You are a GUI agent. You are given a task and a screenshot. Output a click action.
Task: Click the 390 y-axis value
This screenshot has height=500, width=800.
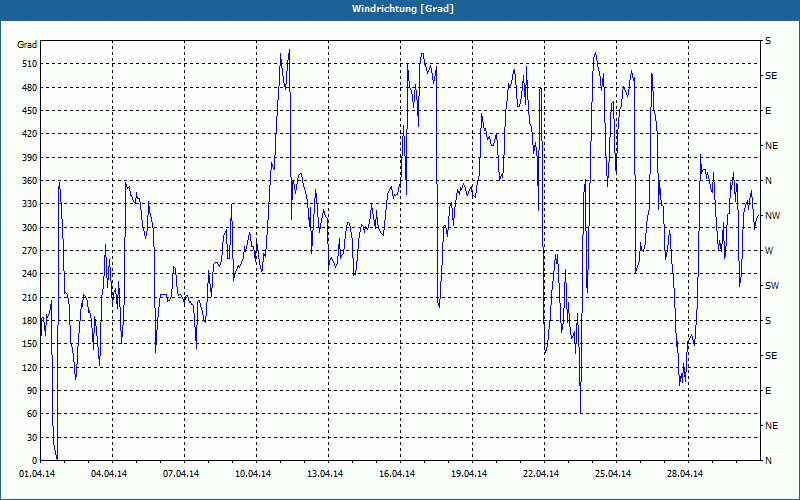click(x=30, y=157)
